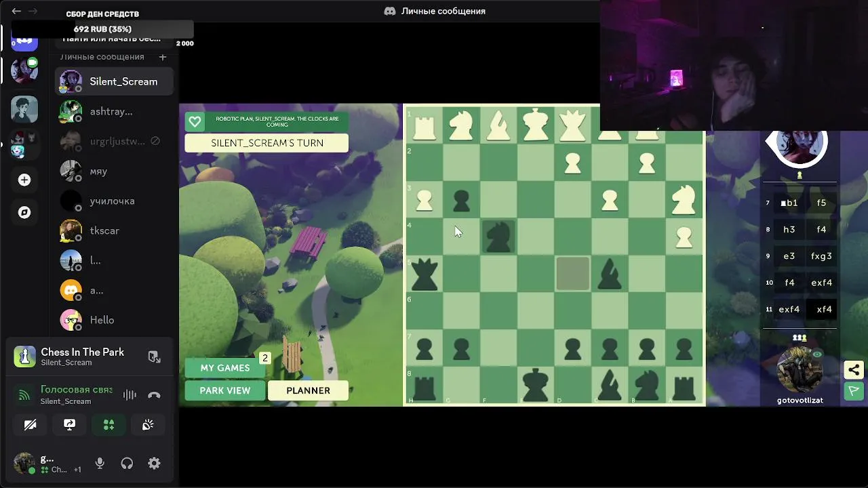Open the Activities launcher icon
The width and height of the screenshot is (868, 488).
click(x=108, y=425)
